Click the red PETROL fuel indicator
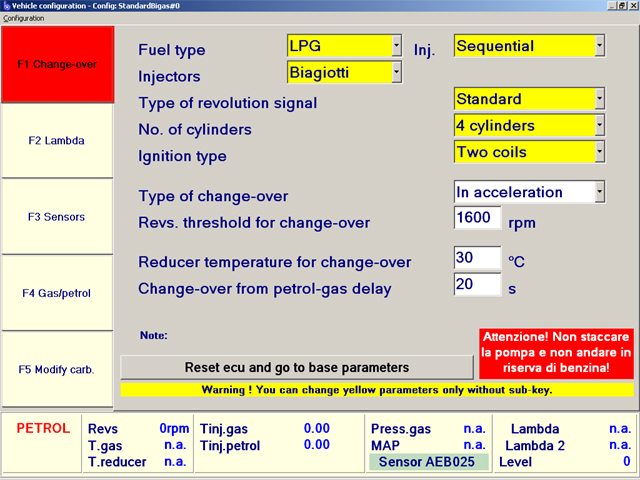The width and height of the screenshot is (640, 480). click(x=43, y=429)
